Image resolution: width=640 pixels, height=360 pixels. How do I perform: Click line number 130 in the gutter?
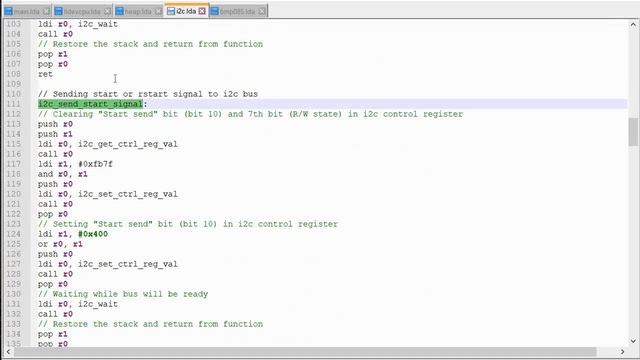(13, 294)
